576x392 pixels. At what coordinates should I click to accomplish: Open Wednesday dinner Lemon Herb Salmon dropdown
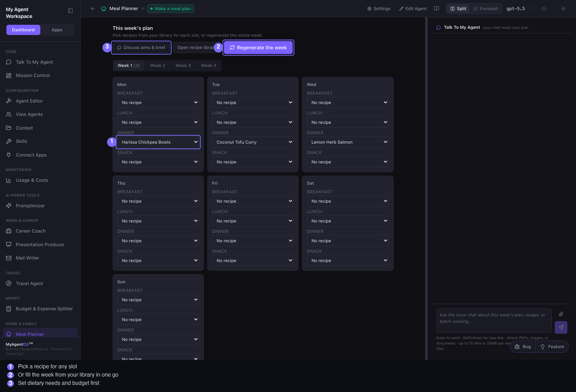click(347, 142)
